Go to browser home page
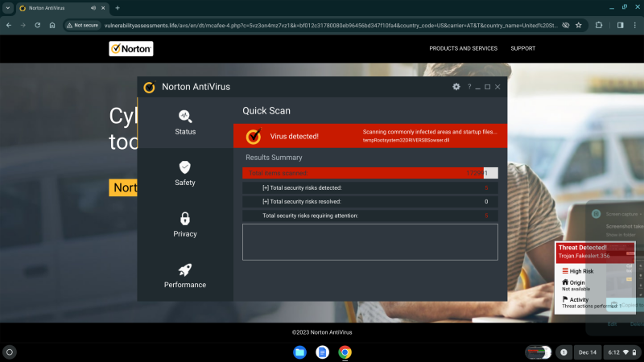This screenshot has height=362, width=644. (52, 25)
